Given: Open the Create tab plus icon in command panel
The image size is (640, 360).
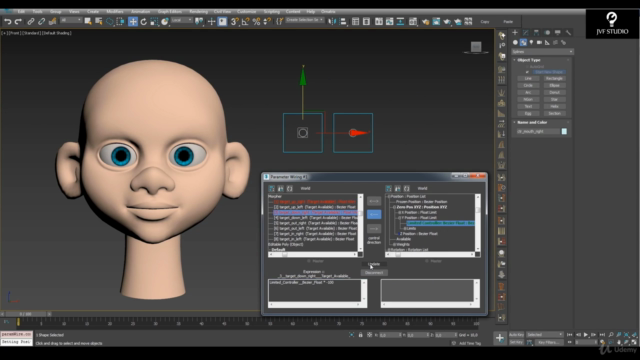Looking at the screenshot, I should coord(515,32).
